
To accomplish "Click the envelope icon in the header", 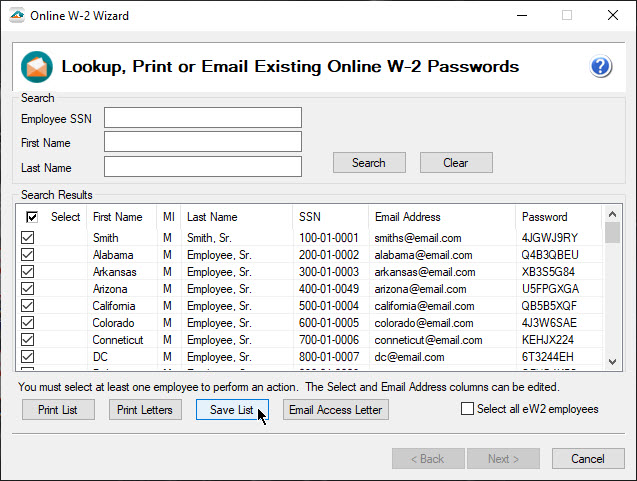I will click(37, 67).
